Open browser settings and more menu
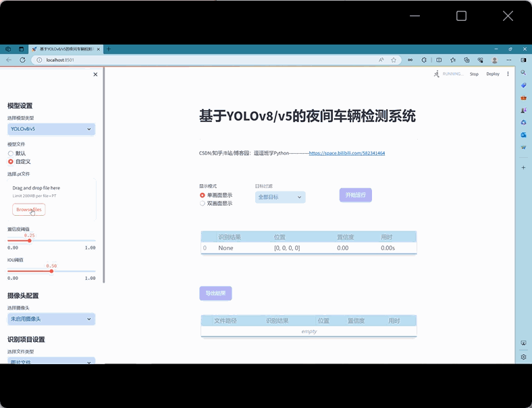The width and height of the screenshot is (532, 408). click(x=509, y=60)
